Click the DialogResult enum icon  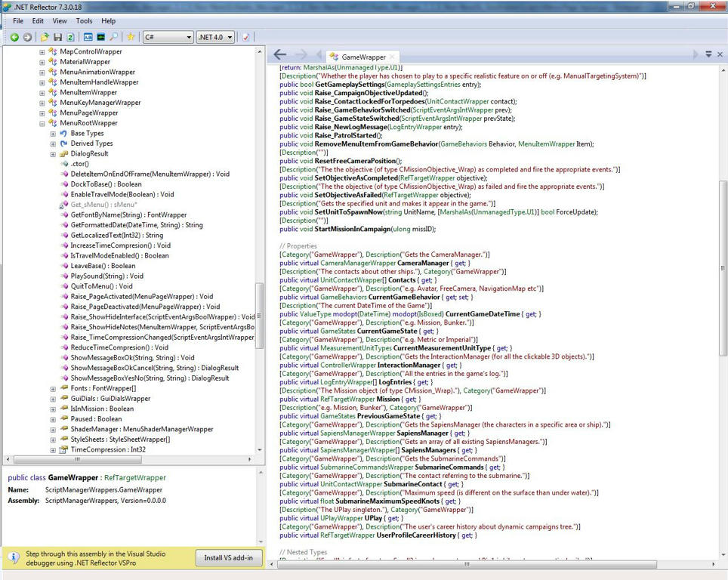63,154
